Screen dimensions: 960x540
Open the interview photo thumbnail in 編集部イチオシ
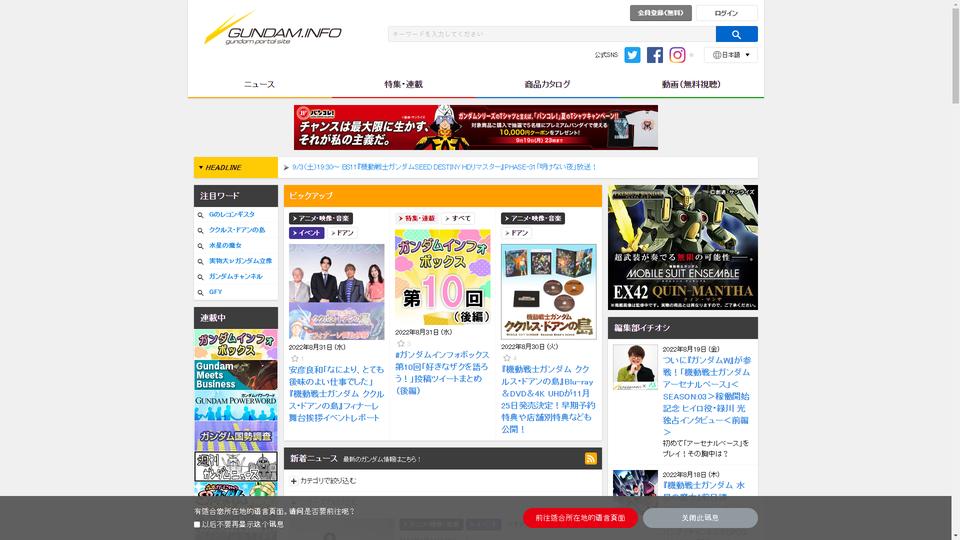636,367
